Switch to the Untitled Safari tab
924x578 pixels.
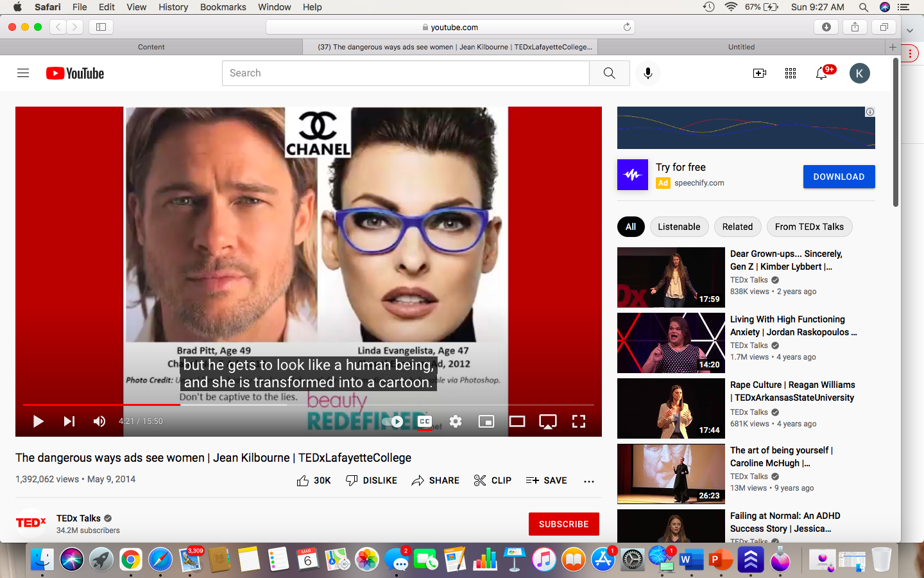[741, 47]
